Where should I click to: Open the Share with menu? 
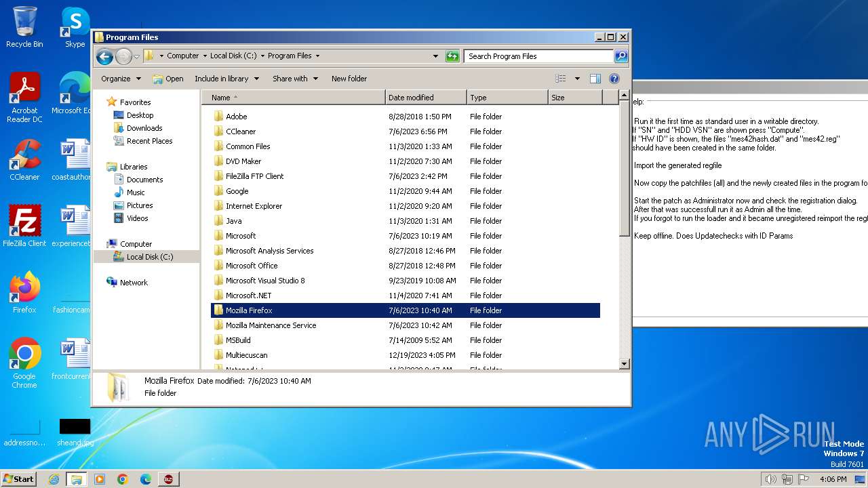[x=295, y=79]
